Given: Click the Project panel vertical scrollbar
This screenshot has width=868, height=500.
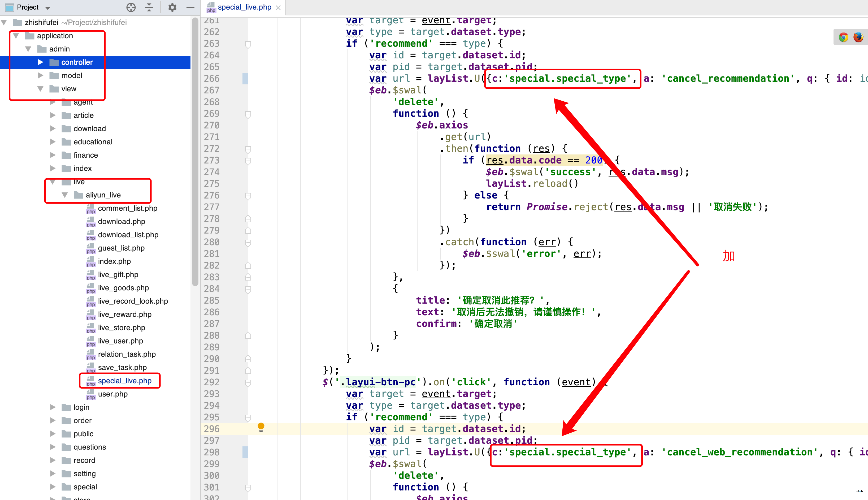Looking at the screenshot, I should tap(195, 152).
